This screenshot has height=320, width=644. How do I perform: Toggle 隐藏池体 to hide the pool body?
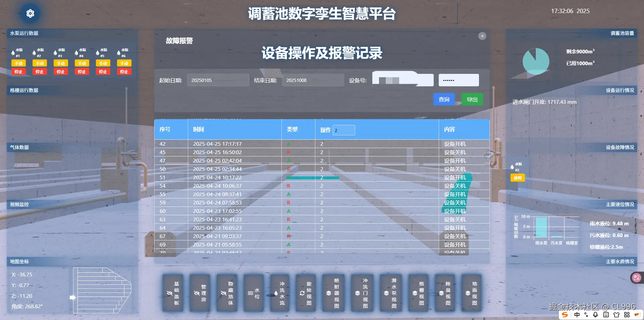[227, 293]
